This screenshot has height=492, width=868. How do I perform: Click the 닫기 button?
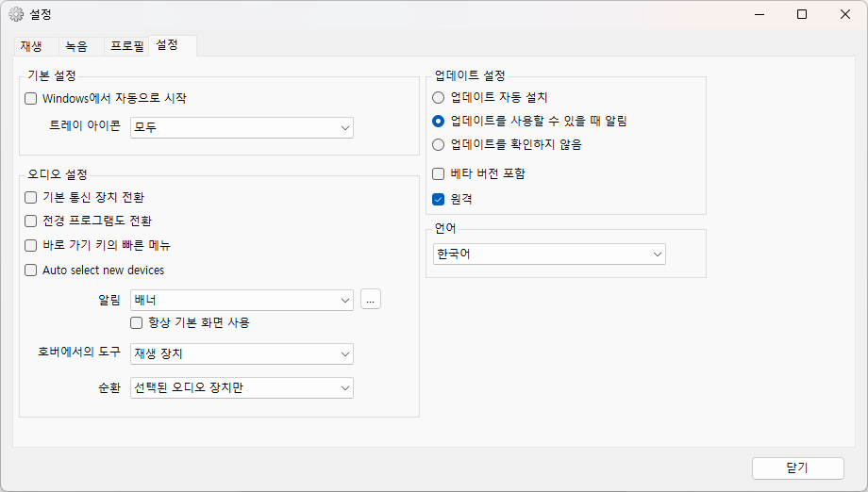(x=797, y=468)
